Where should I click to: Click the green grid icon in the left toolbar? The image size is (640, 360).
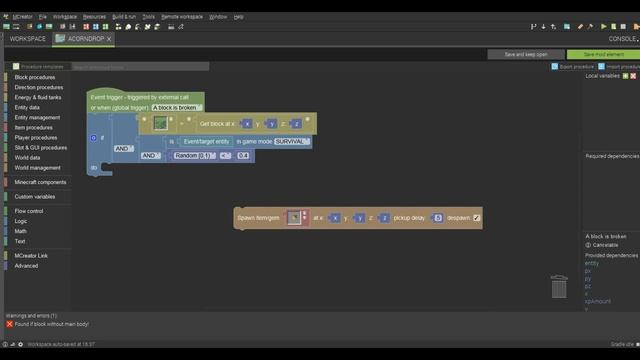click(105, 27)
